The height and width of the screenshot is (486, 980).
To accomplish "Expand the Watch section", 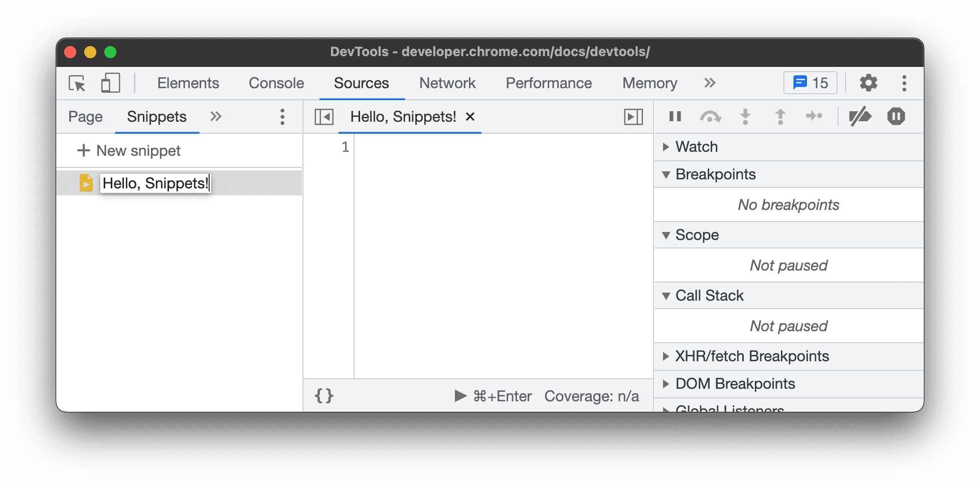I will coord(666,147).
